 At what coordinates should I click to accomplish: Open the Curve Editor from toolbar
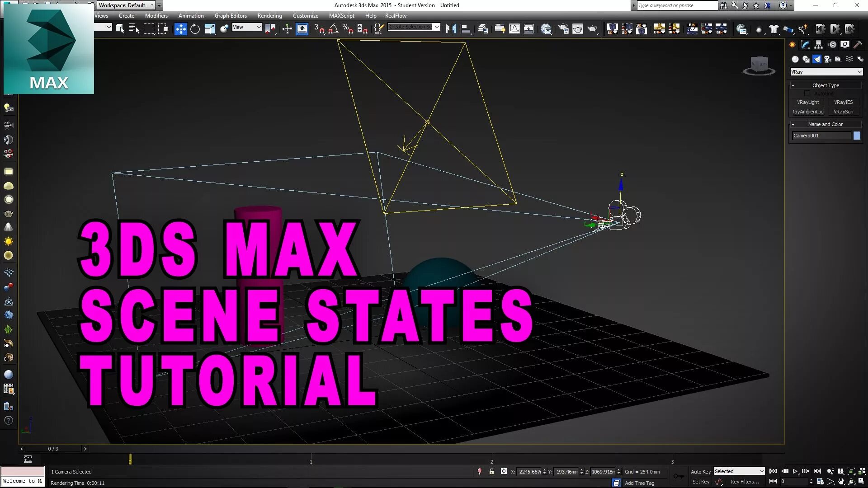point(514,29)
